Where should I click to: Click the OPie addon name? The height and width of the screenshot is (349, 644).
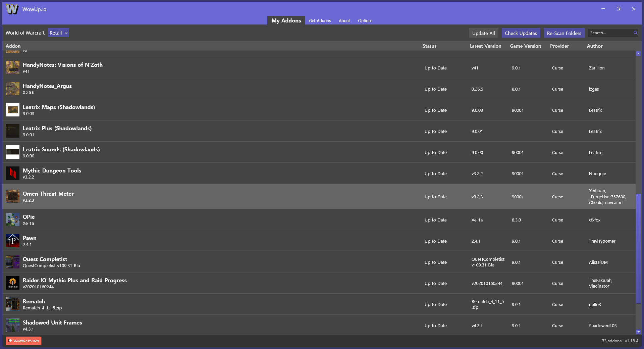[29, 217]
